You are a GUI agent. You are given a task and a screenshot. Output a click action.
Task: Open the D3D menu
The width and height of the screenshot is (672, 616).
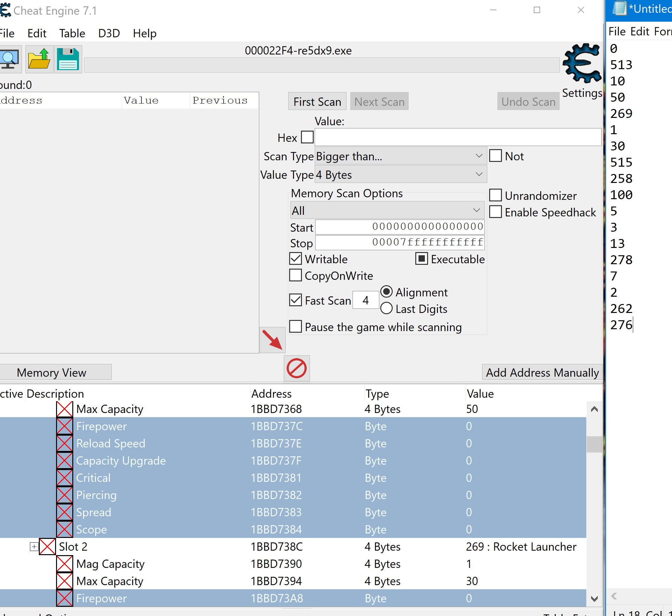(109, 33)
